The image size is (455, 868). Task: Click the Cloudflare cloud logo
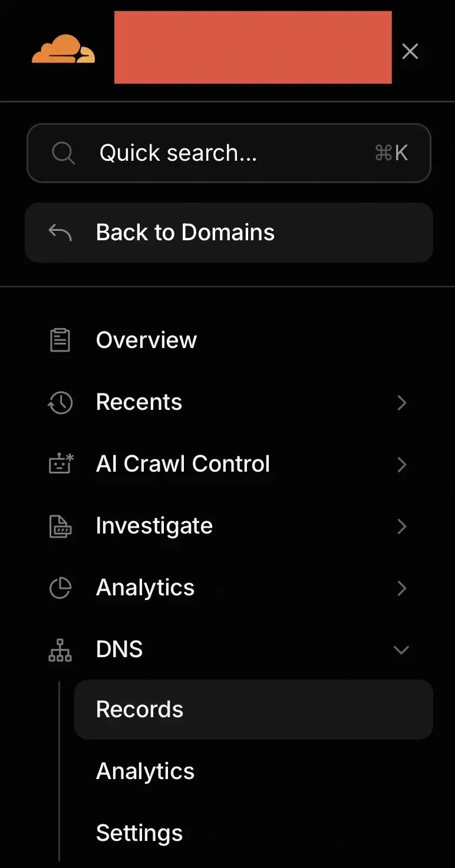(63, 49)
